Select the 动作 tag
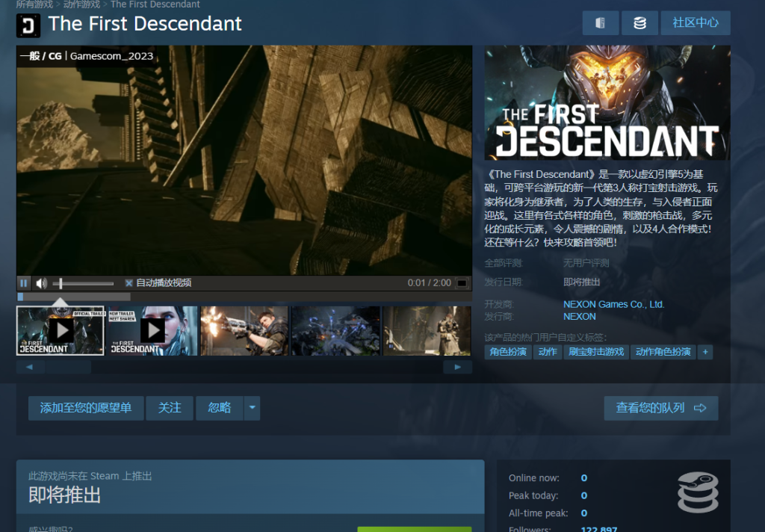765x532 pixels. click(x=548, y=352)
